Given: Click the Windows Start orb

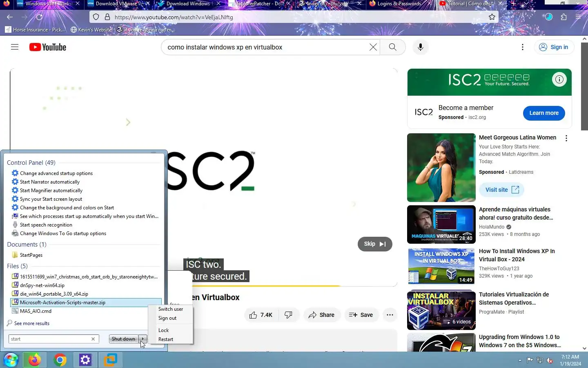Looking at the screenshot, I should click(x=11, y=360).
